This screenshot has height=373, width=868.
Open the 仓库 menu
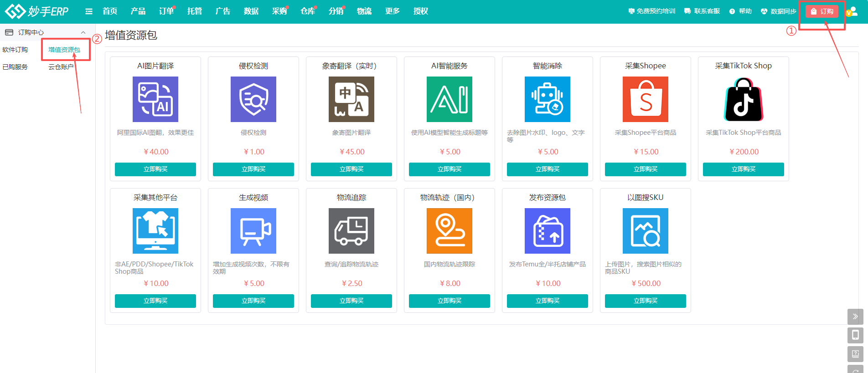308,11
